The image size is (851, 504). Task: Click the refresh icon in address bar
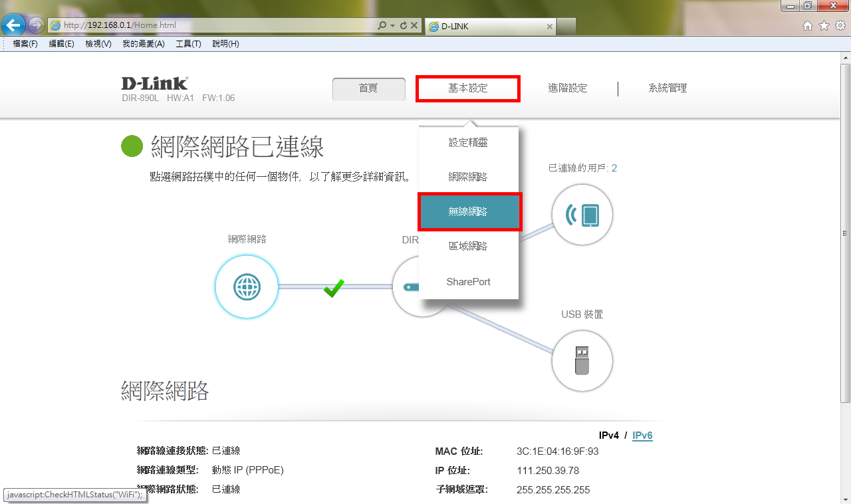point(403,26)
